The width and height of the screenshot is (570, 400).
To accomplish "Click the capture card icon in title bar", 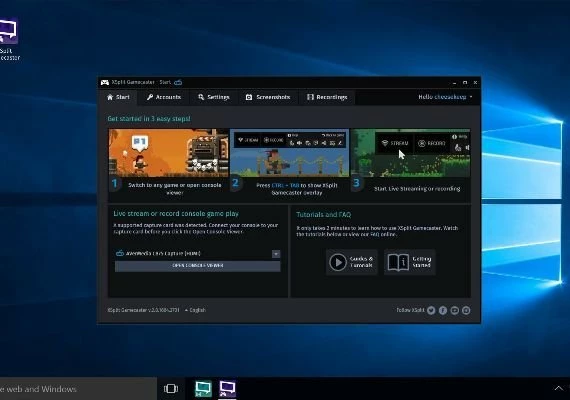I will coord(178,83).
